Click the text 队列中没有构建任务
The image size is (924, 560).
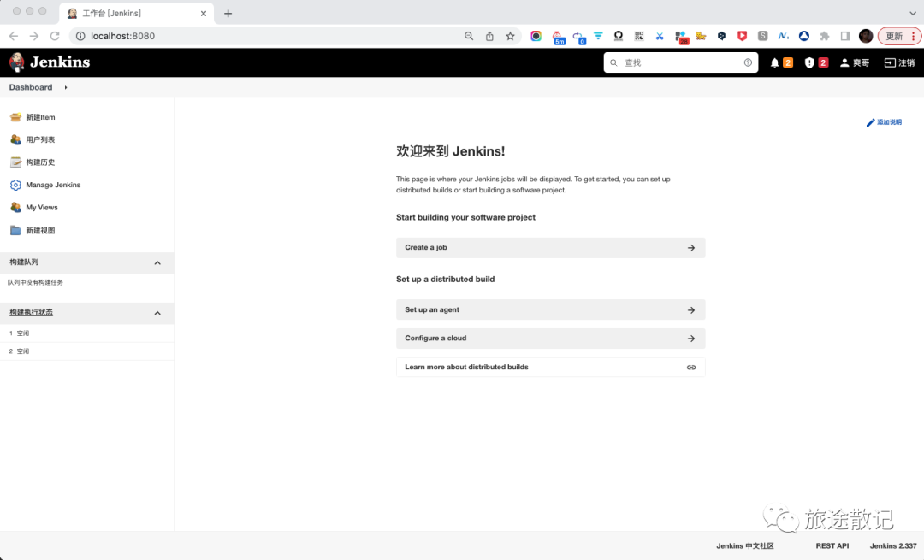tap(35, 283)
